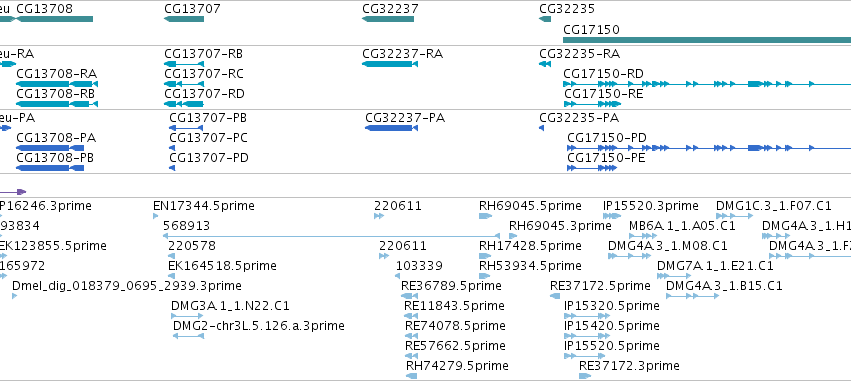Select the CG32237 gene feature

(388, 19)
